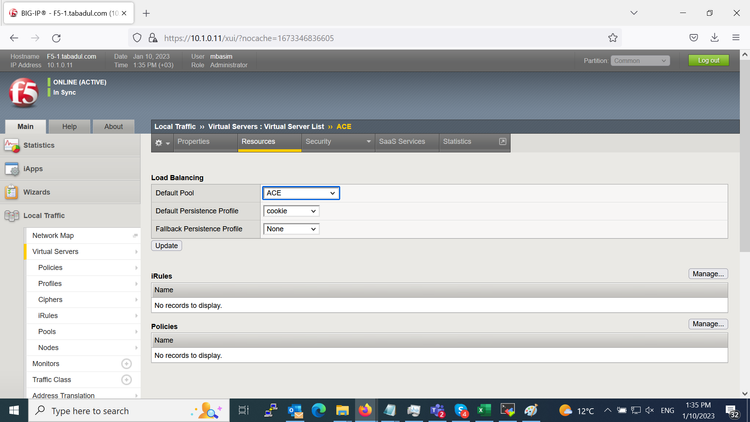Click the Wizards icon in sidebar
The width and height of the screenshot is (750, 422).
tap(12, 192)
